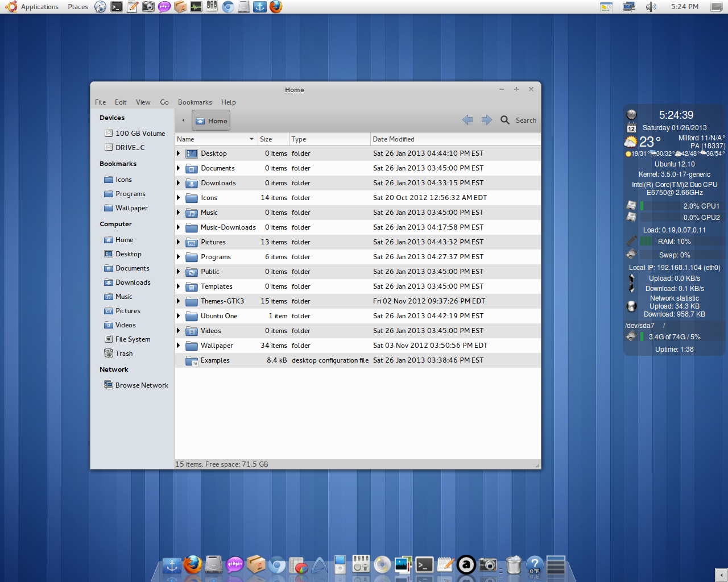Viewport: 728px width, 582px height.
Task: Expand the Desktop folder row
Action: coord(179,153)
